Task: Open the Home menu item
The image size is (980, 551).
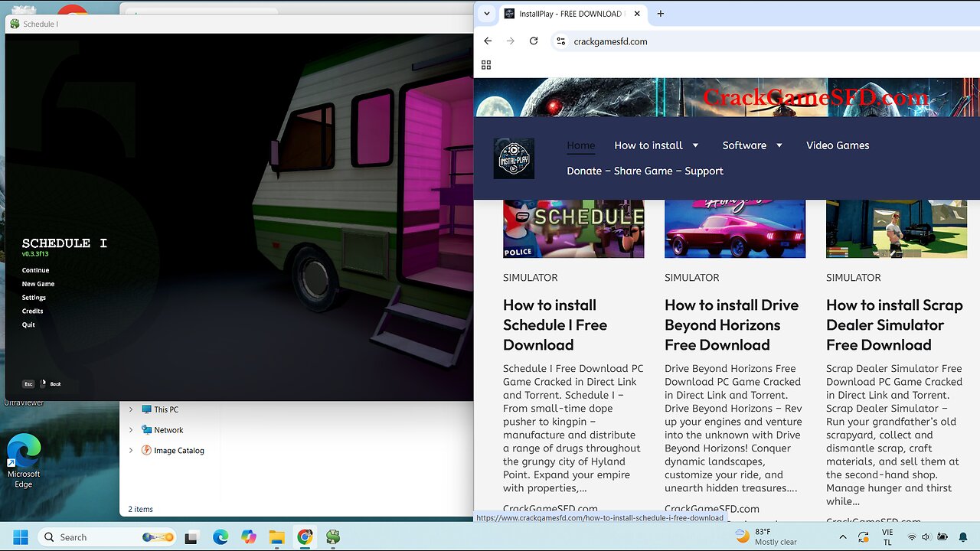Action: (581, 145)
